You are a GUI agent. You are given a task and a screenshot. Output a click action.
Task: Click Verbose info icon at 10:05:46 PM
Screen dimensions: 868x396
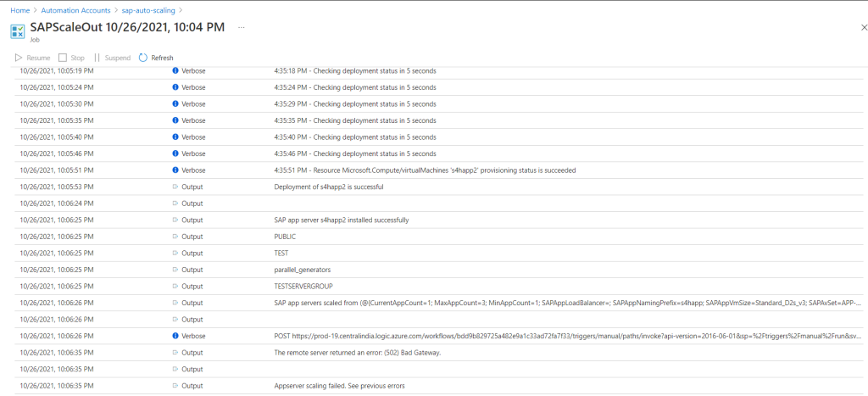(x=175, y=154)
